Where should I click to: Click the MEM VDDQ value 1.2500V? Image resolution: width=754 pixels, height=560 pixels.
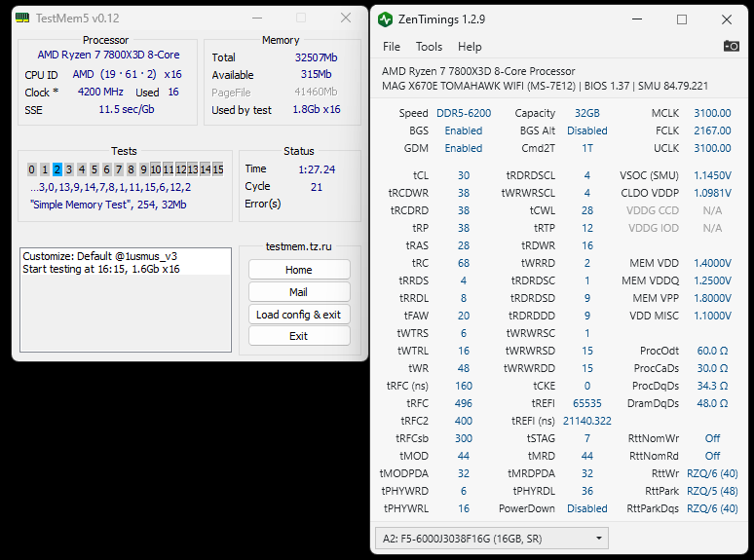712,280
